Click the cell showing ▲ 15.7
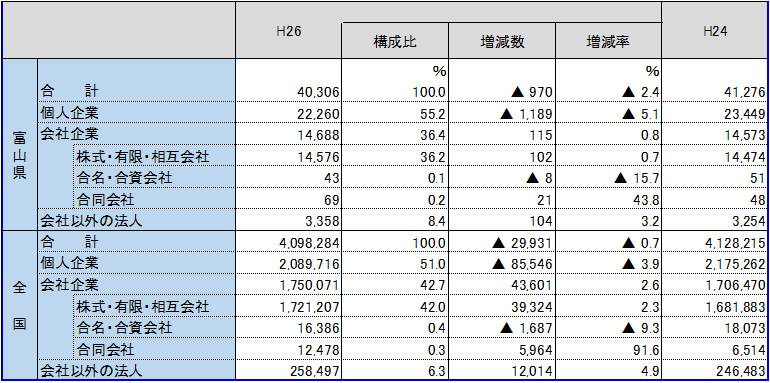The image size is (770, 383). click(608, 178)
